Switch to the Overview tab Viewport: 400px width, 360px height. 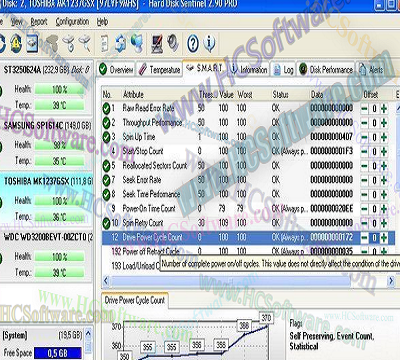(116, 70)
